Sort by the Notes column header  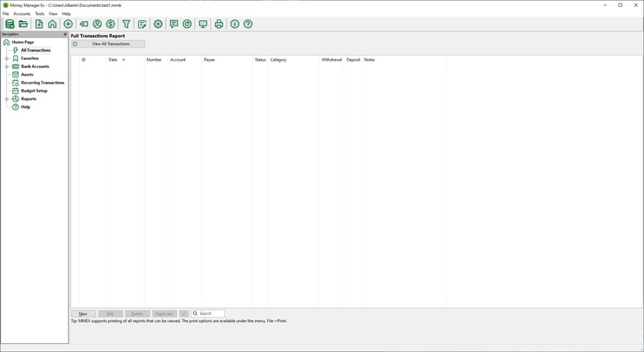click(x=404, y=60)
